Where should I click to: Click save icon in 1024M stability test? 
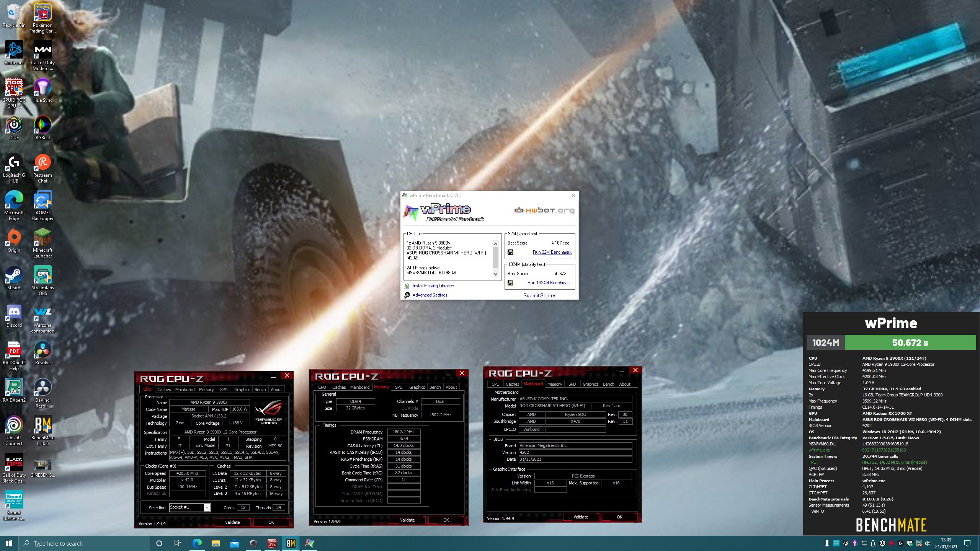click(510, 283)
